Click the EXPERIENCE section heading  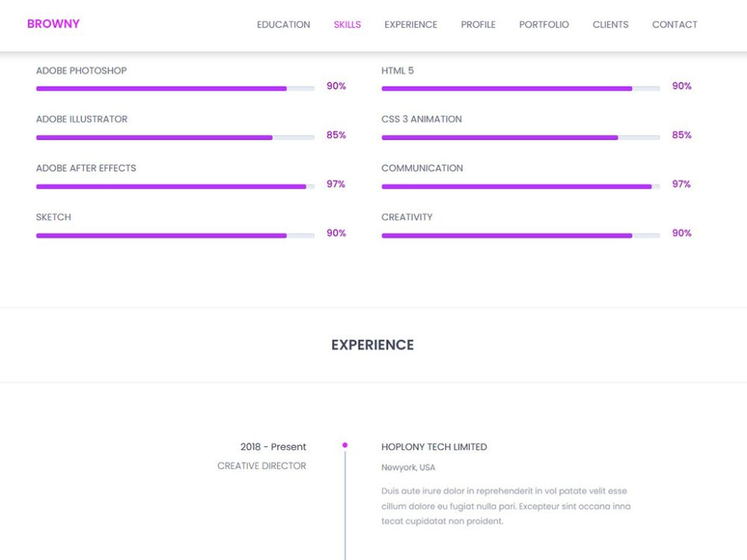(372, 344)
